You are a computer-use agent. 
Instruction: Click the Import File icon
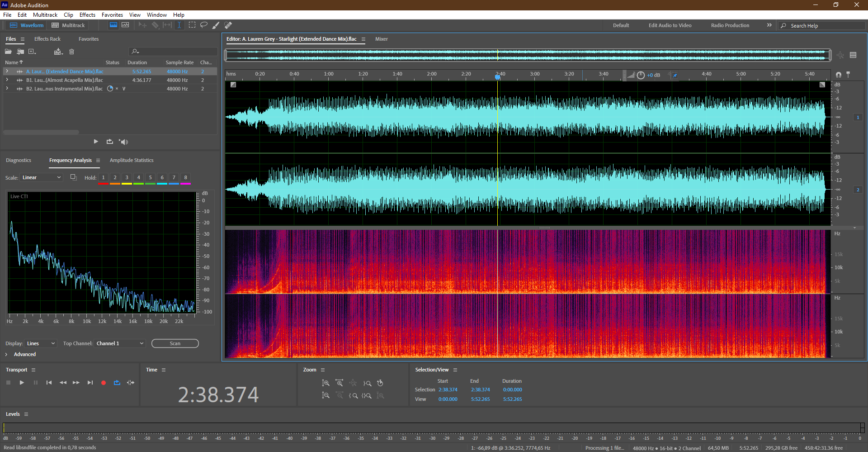[20, 52]
